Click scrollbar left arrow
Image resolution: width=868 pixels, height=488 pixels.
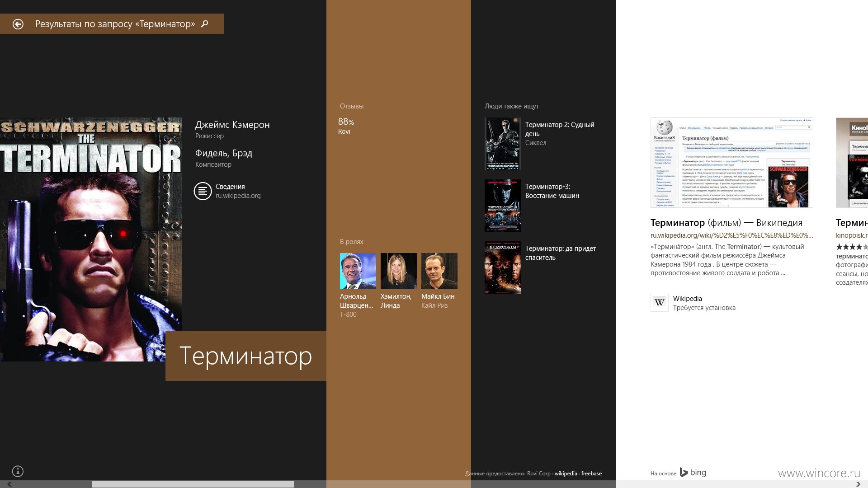click(9, 484)
